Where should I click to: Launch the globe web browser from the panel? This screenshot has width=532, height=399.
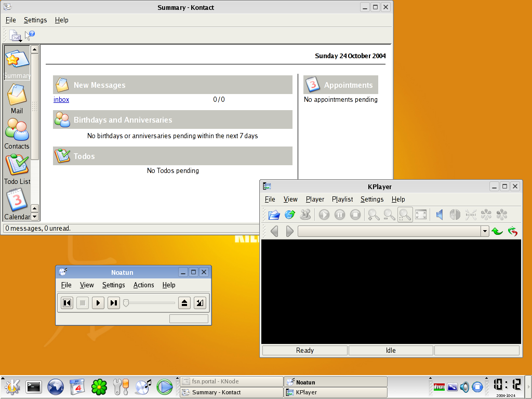click(x=55, y=387)
